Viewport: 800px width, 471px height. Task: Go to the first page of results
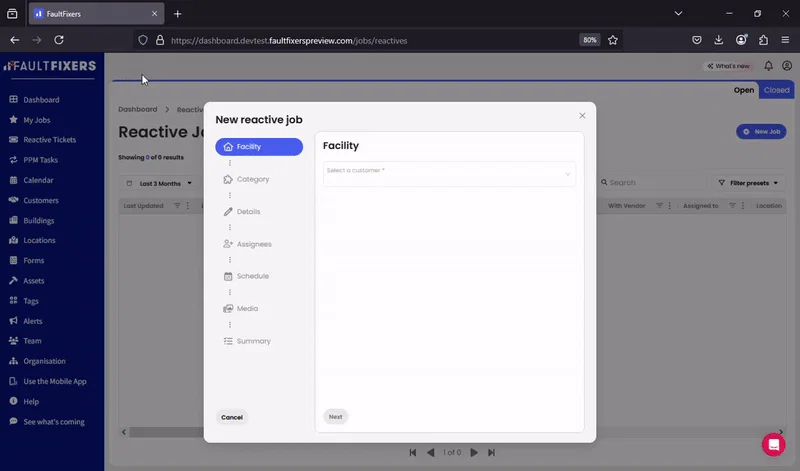pos(413,453)
